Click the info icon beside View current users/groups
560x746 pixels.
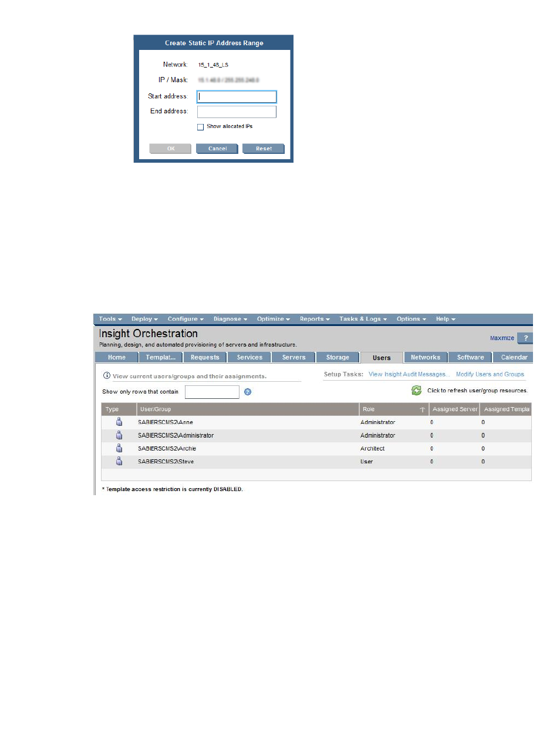[107, 375]
